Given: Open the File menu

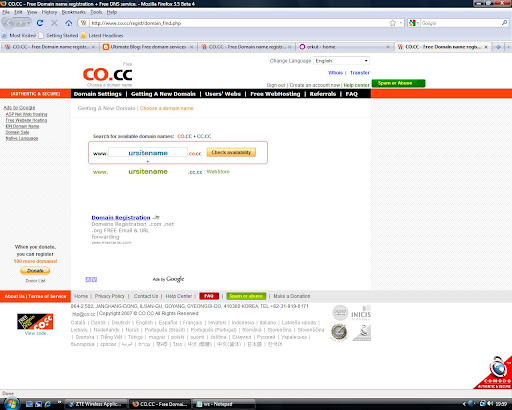Looking at the screenshot, I should [6, 12].
